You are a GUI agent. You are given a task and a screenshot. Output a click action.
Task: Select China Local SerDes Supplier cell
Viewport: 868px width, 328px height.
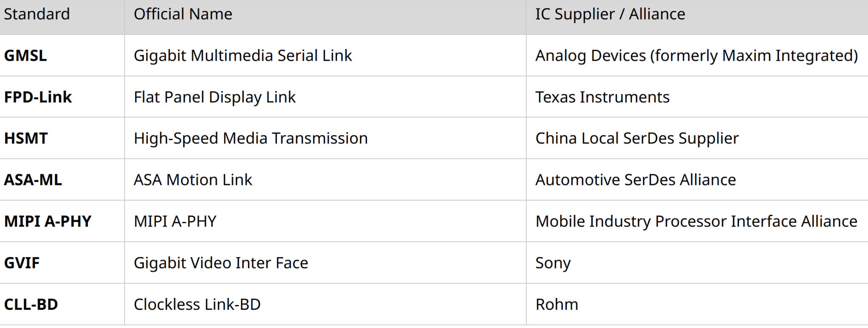(x=637, y=138)
